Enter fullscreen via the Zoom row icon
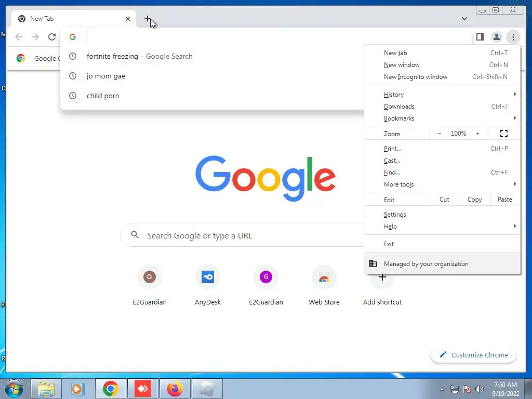This screenshot has height=399, width=532. 504,134
